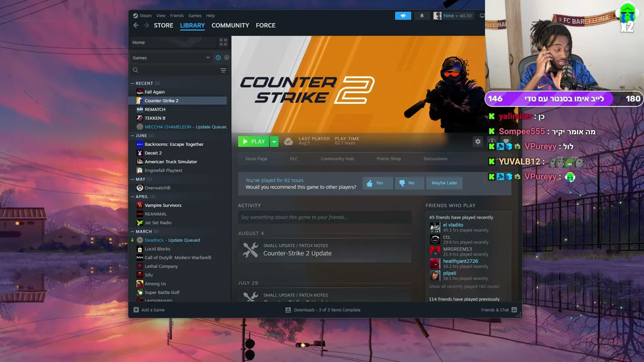
Task: Click the Jet Set Radio game icon
Action: (140, 223)
